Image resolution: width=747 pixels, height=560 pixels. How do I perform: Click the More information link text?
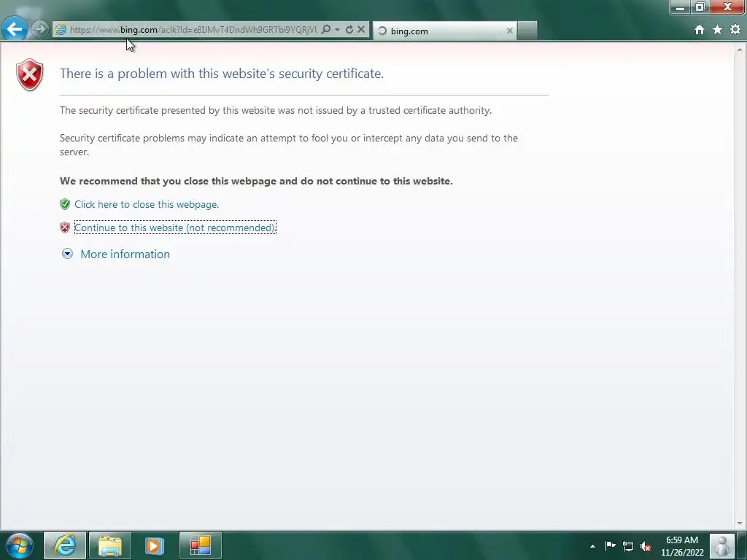(125, 254)
